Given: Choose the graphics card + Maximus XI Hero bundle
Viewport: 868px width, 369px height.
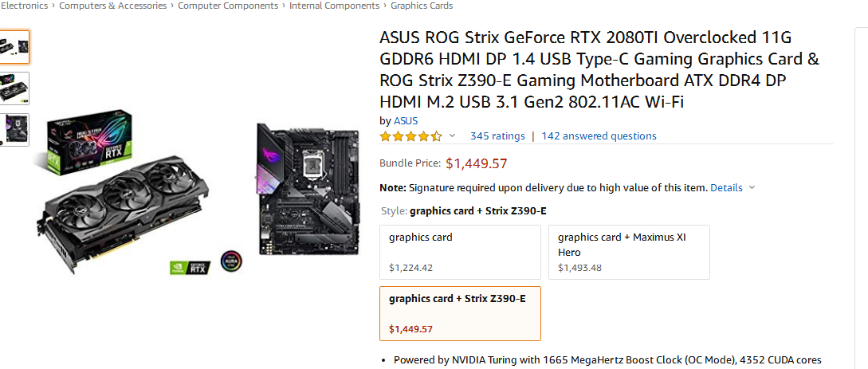Looking at the screenshot, I should coord(629,252).
